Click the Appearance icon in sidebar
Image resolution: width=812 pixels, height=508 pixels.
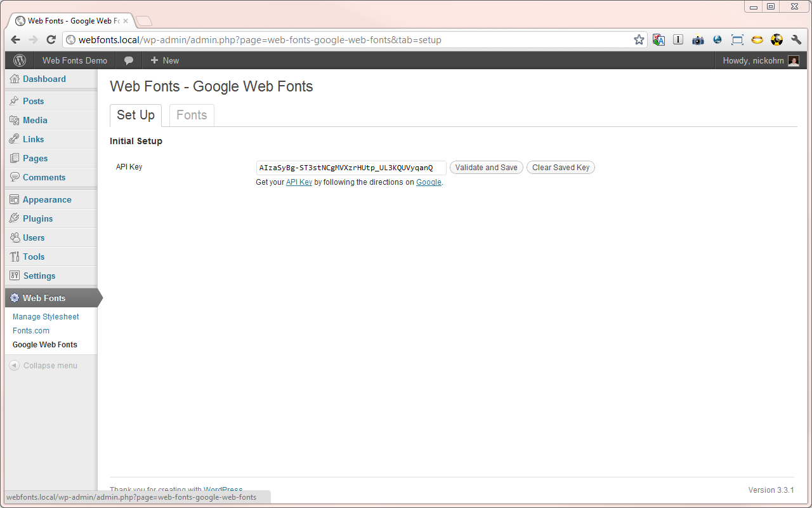[x=15, y=199]
